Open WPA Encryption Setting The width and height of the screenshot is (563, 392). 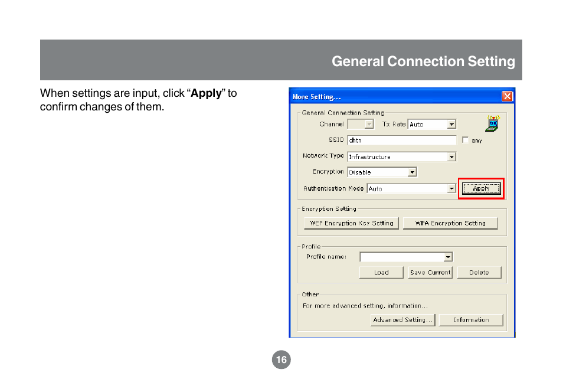(450, 223)
